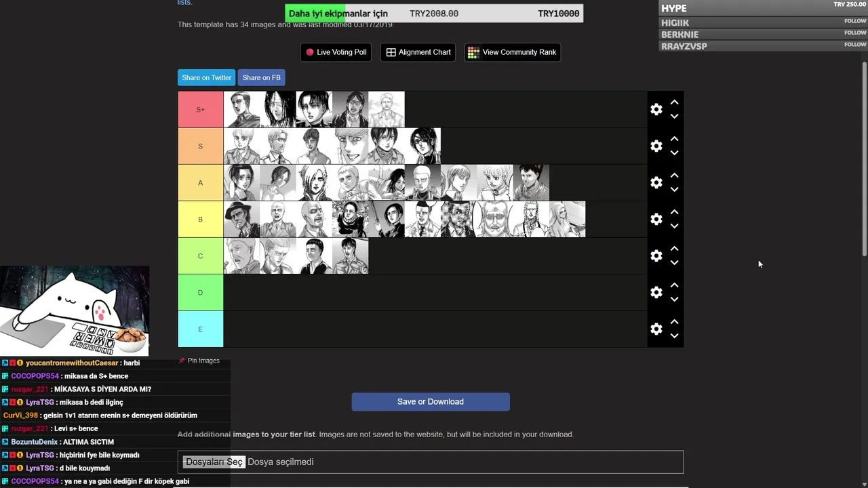Open settings gear for S tier

click(656, 146)
